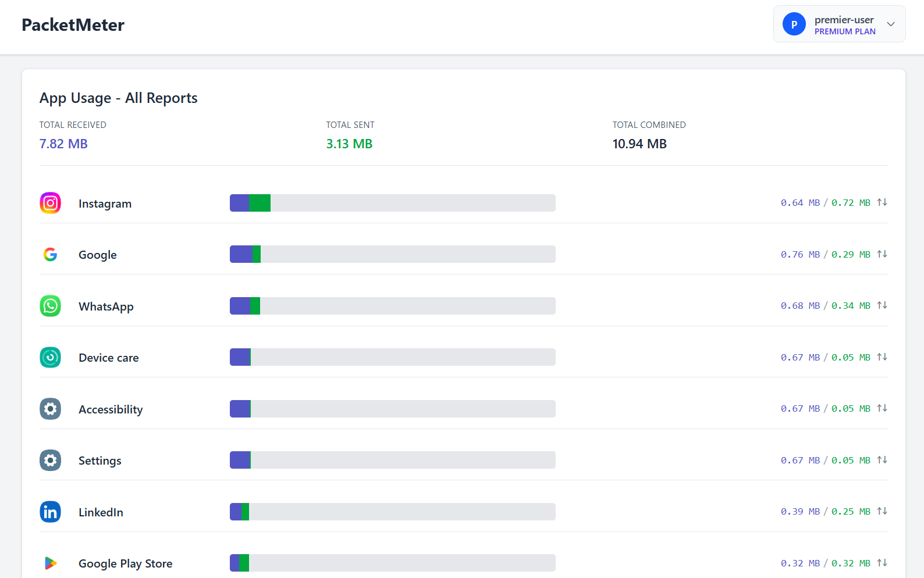
Task: Click the Accessibility gear icon
Action: point(50,409)
